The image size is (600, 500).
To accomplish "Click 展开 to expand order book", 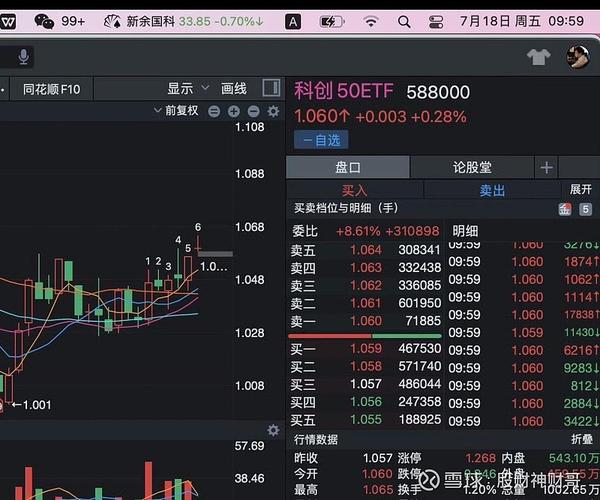I will click(x=581, y=189).
